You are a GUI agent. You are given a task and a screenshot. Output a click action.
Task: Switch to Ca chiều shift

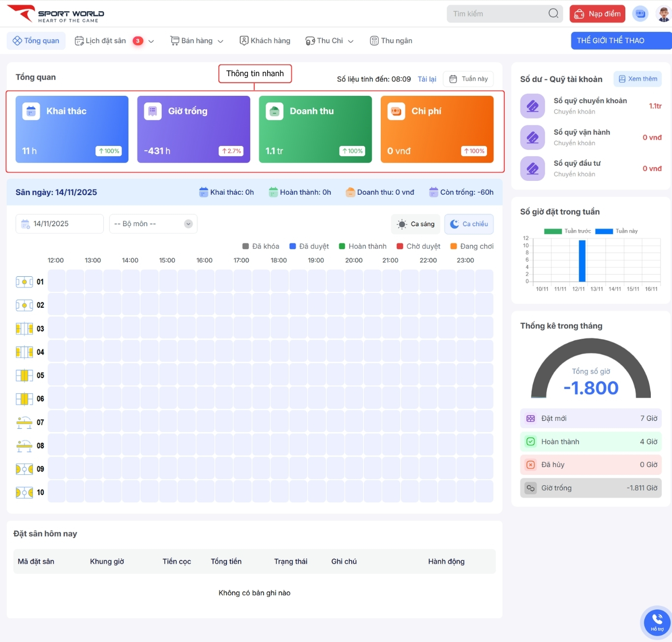(x=469, y=224)
